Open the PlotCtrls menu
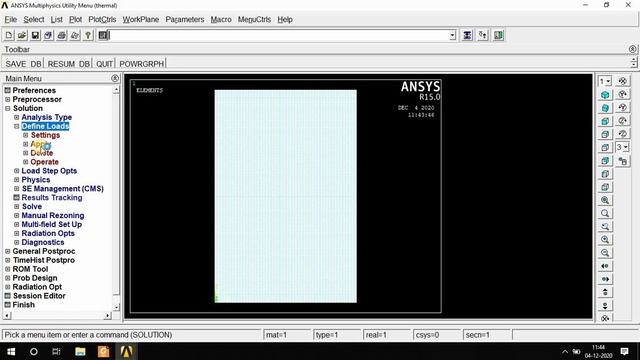This screenshot has width=640, height=360. coord(102,20)
